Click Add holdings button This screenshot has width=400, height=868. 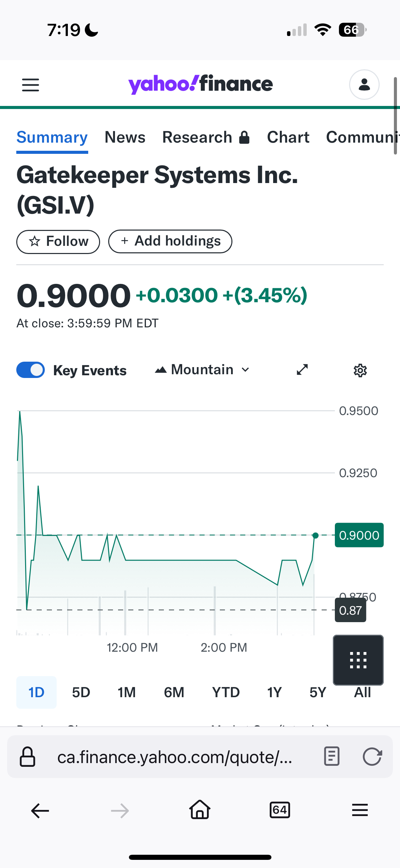170,241
